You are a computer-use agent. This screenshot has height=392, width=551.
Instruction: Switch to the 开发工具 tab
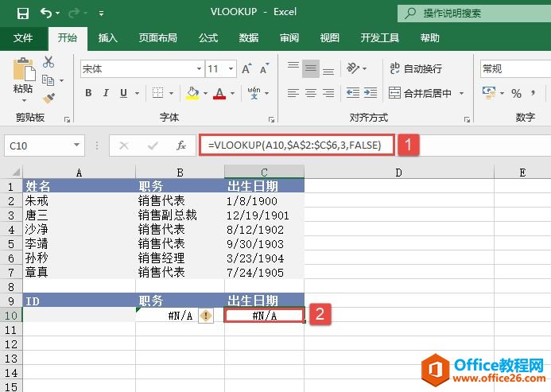click(x=380, y=38)
